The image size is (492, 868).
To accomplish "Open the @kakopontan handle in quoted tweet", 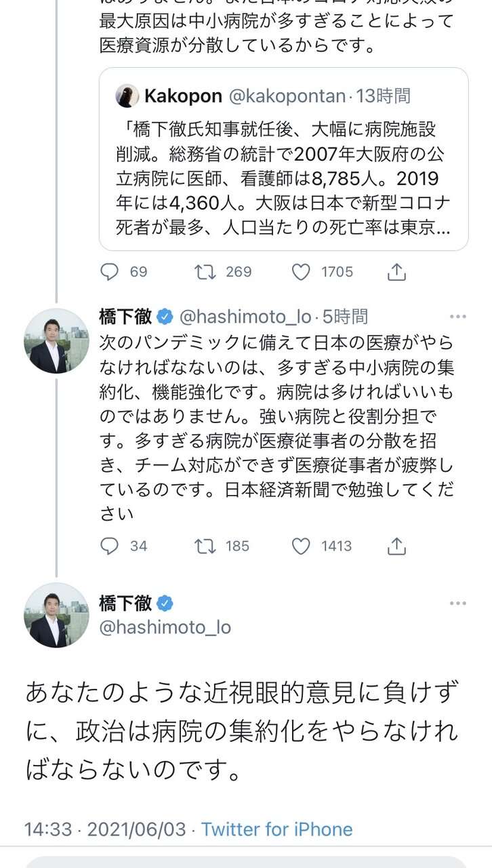I will point(287,96).
